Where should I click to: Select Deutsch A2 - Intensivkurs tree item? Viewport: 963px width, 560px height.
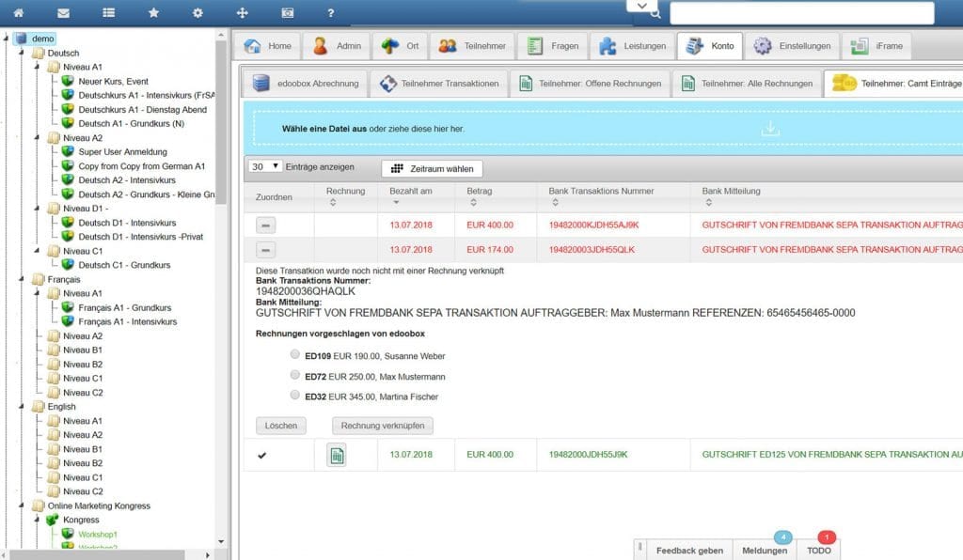click(x=127, y=180)
